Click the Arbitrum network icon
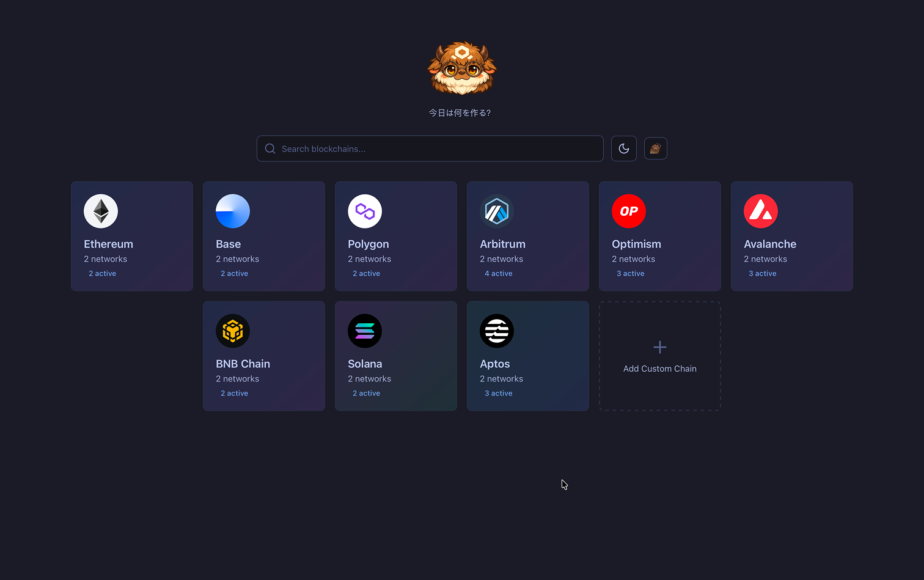 click(496, 211)
